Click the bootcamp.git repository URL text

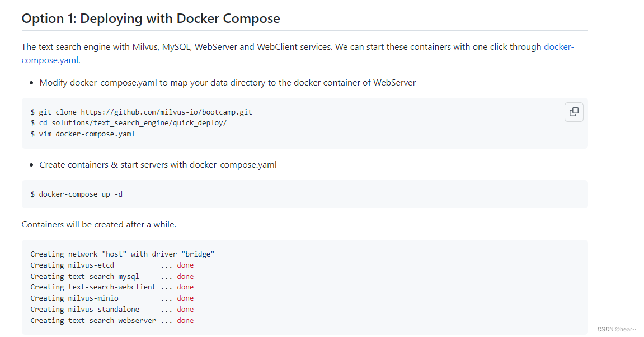166,112
